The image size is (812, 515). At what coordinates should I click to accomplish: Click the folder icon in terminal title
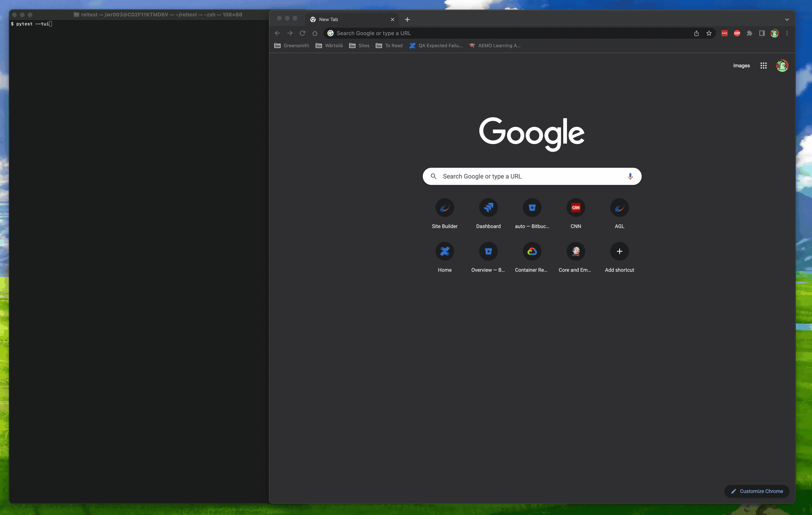click(76, 14)
